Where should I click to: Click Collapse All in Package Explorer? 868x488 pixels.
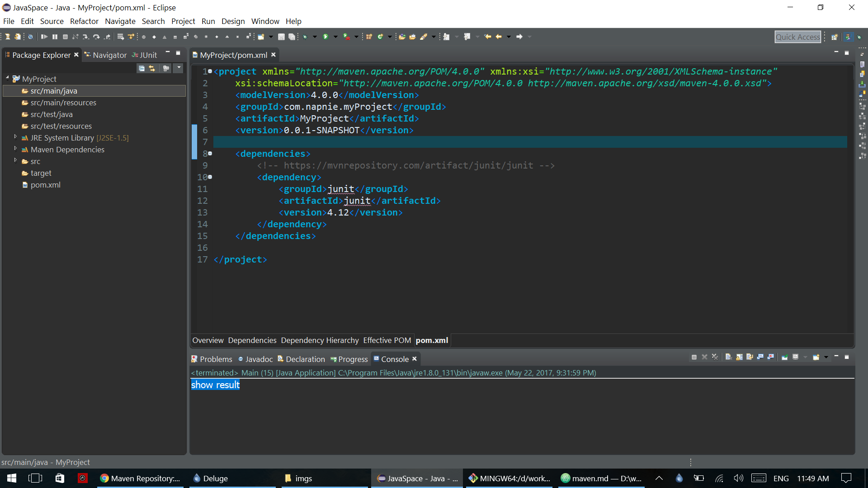click(x=142, y=68)
